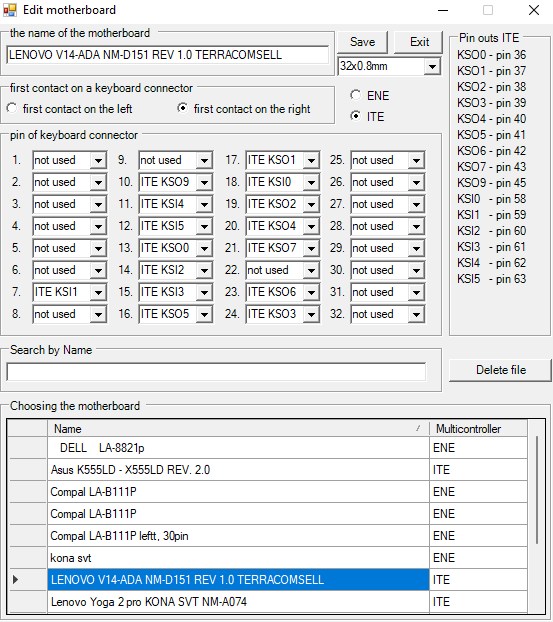Open pin 22 dropdown showing not used
The image size is (553, 622).
pyautogui.click(x=311, y=270)
